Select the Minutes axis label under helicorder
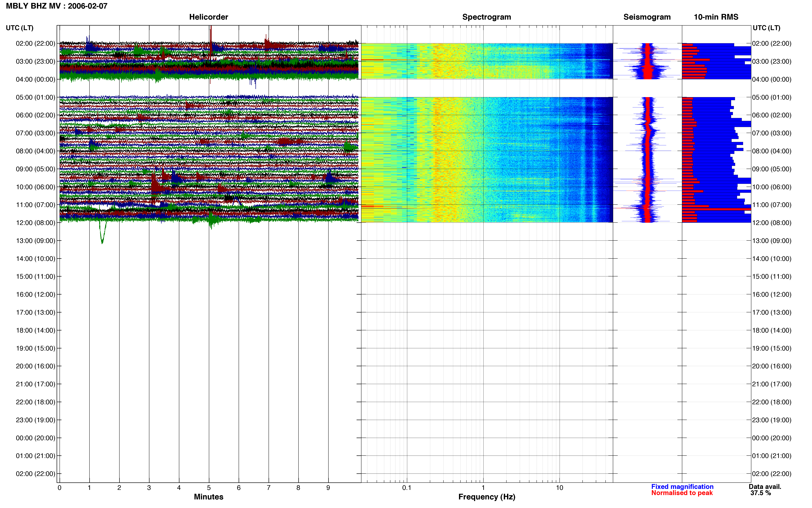 pos(209,497)
